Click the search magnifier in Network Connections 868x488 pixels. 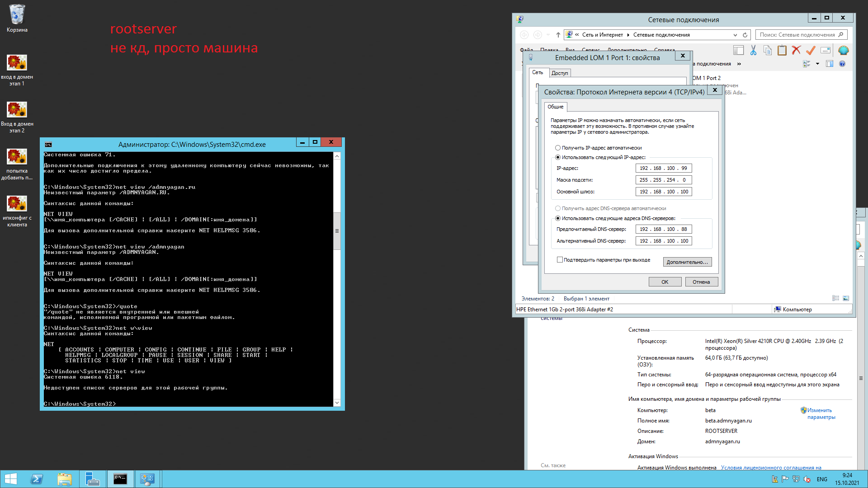(841, 35)
